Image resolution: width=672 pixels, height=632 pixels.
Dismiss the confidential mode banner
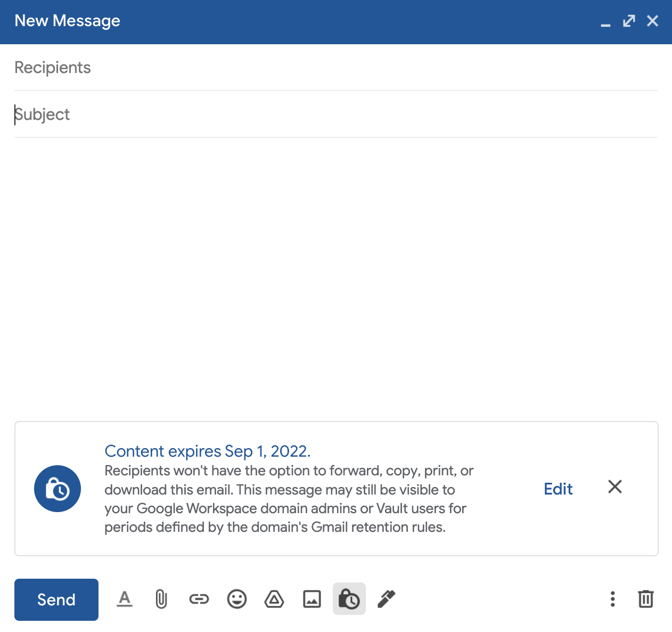615,487
